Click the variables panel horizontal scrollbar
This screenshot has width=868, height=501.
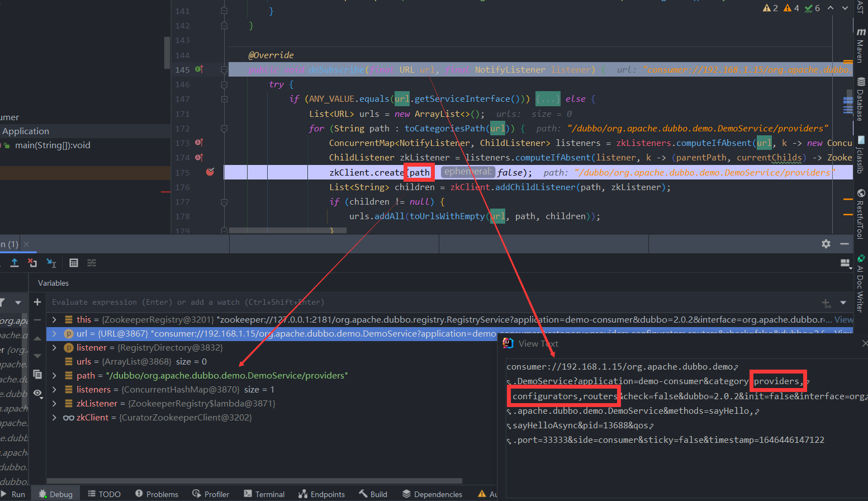(254, 481)
